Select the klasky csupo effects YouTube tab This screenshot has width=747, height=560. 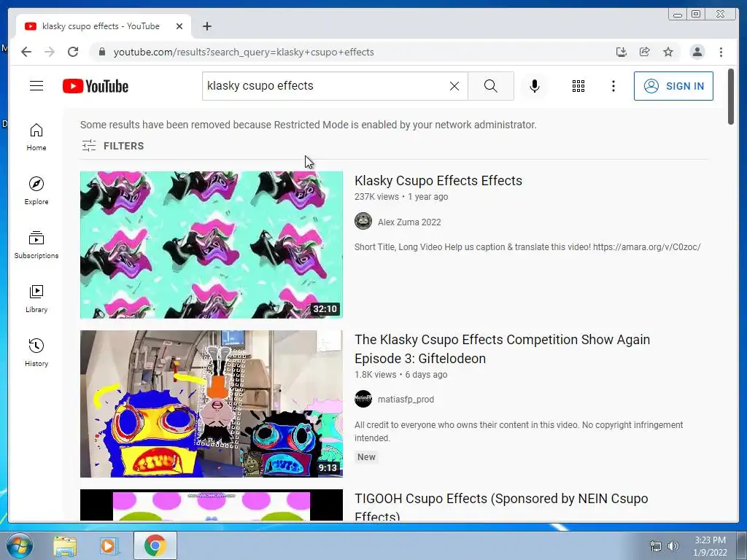pyautogui.click(x=100, y=26)
